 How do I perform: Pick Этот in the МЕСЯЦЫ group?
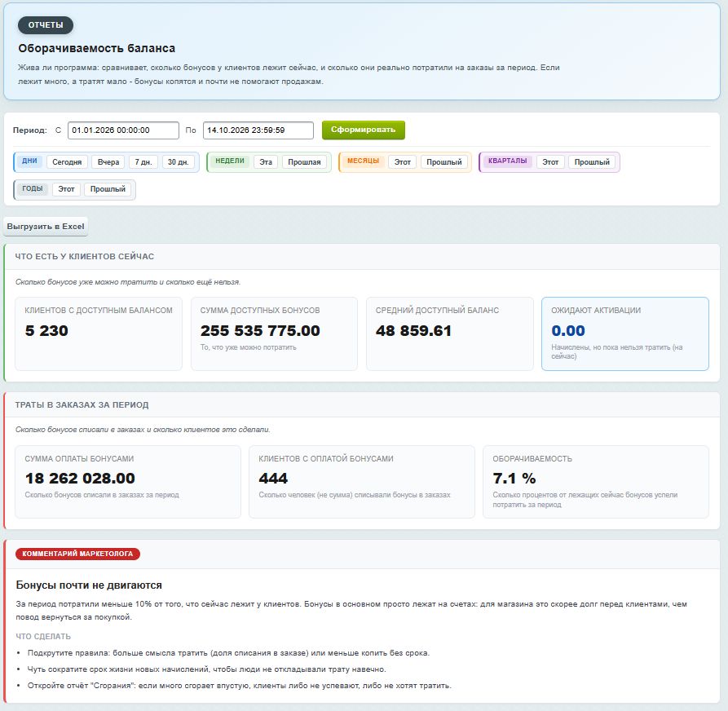(403, 162)
